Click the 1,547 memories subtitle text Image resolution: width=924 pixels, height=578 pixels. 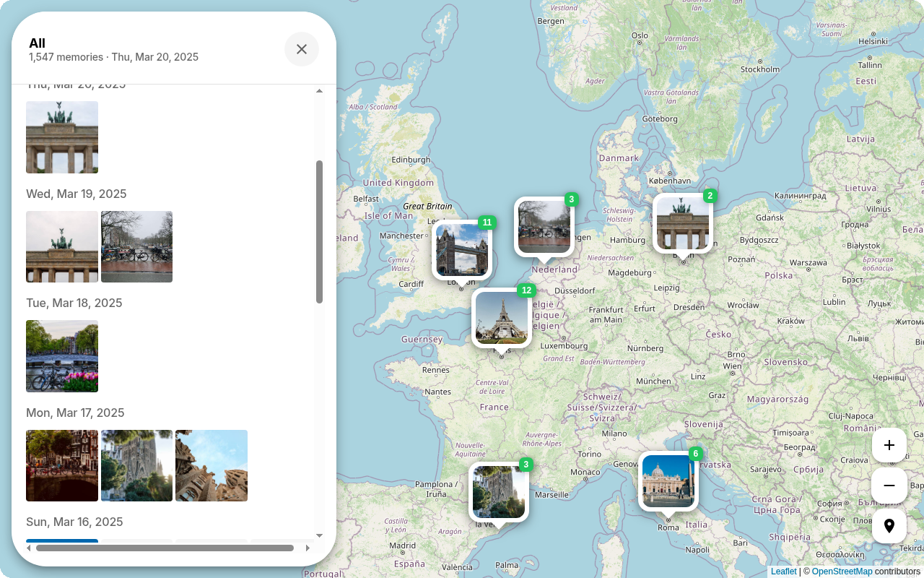pos(113,57)
